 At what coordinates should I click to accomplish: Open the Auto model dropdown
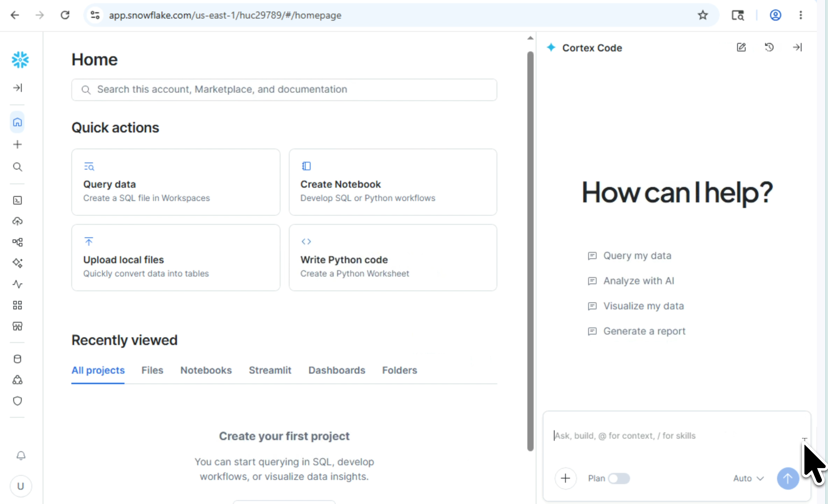pos(748,478)
